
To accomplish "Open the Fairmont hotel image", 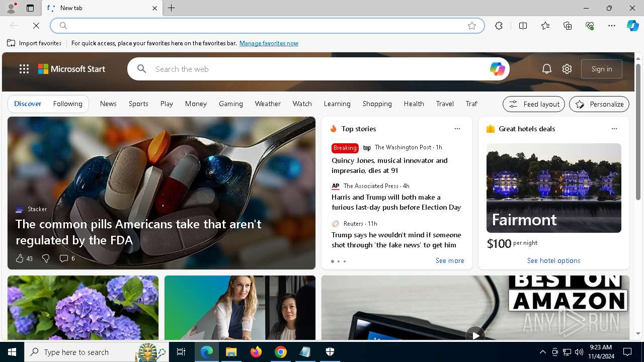I will pyautogui.click(x=553, y=188).
